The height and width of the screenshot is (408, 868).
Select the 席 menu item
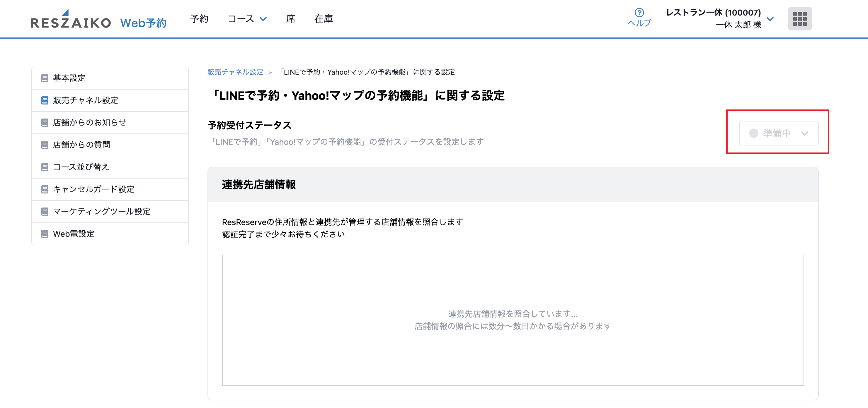point(290,19)
